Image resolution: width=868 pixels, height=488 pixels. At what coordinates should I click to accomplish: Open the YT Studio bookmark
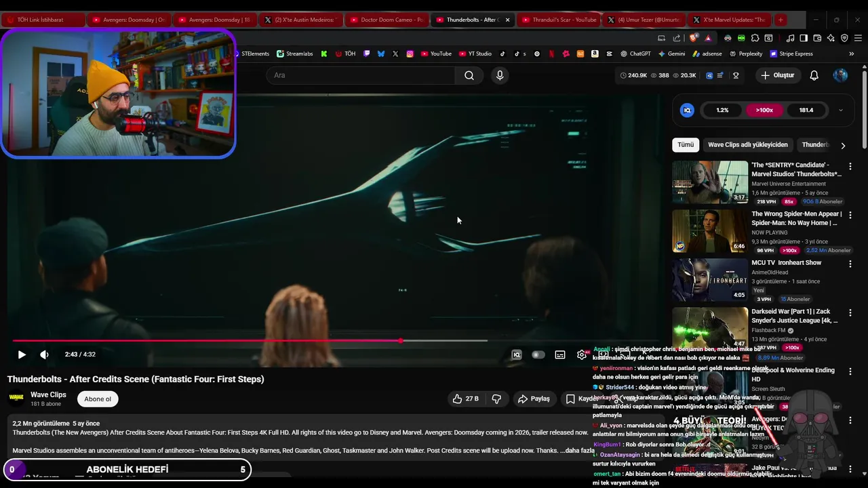click(475, 54)
